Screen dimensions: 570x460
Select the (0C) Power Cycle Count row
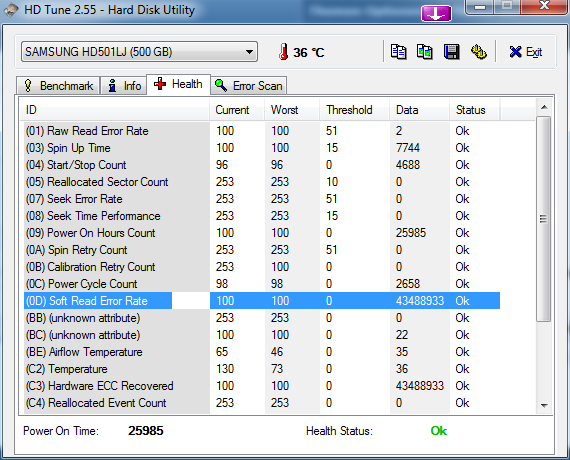point(262,284)
